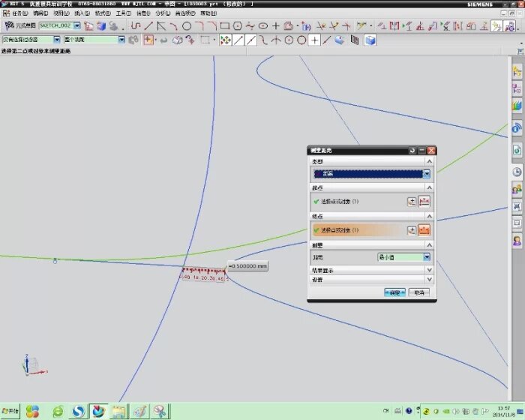This screenshot has width=525, height=420.
Task: Click the end-point select object orange icon
Action: (x=424, y=230)
